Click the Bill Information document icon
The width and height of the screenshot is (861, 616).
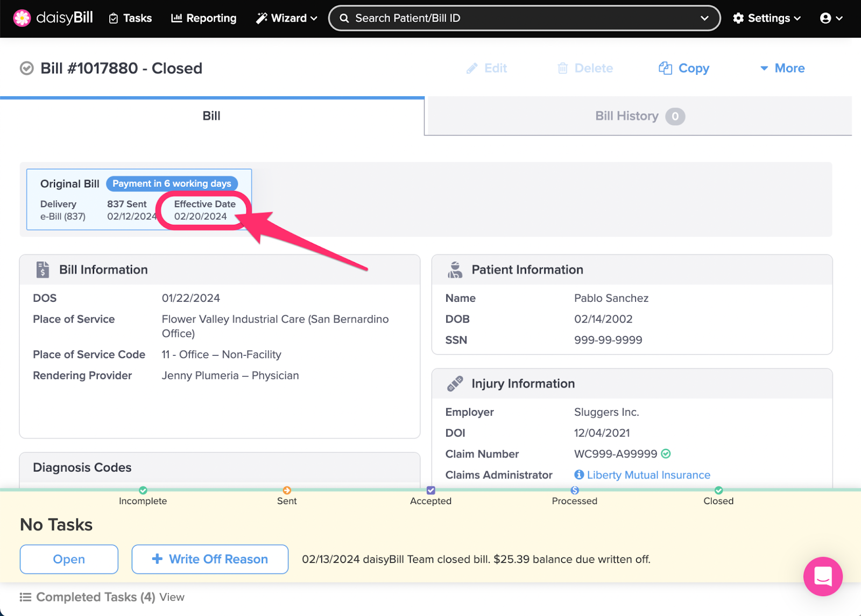[x=43, y=270]
